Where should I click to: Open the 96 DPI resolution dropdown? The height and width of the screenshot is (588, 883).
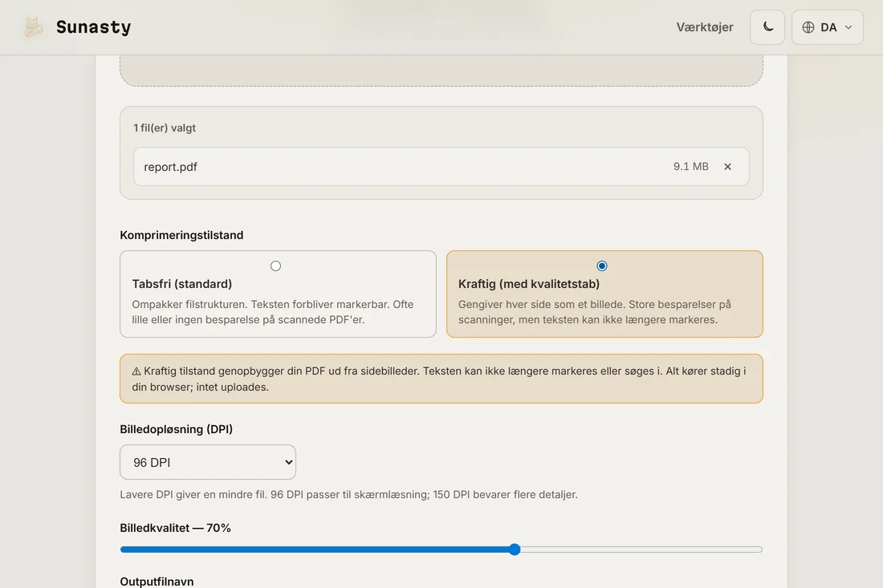coord(208,462)
